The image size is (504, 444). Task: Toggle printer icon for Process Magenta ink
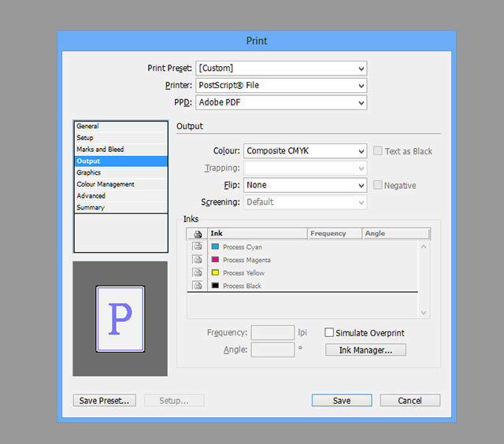(197, 259)
